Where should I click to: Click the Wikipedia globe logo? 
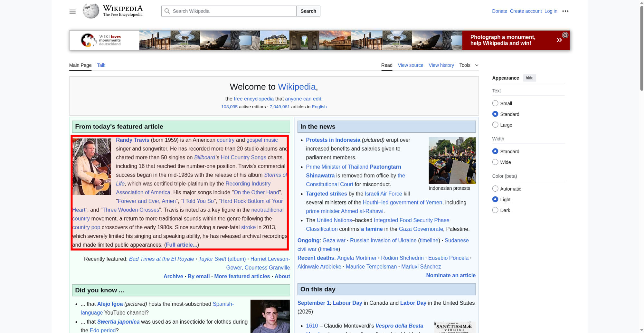pos(91,11)
